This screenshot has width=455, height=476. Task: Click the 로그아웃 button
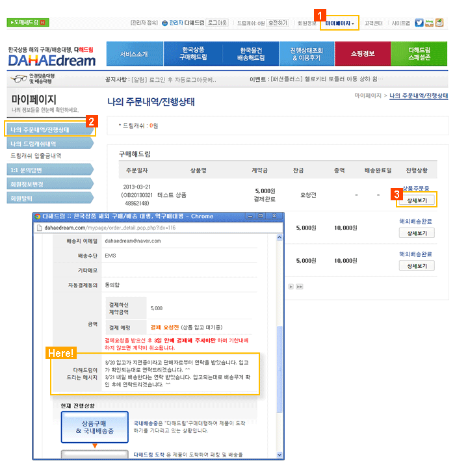217,23
